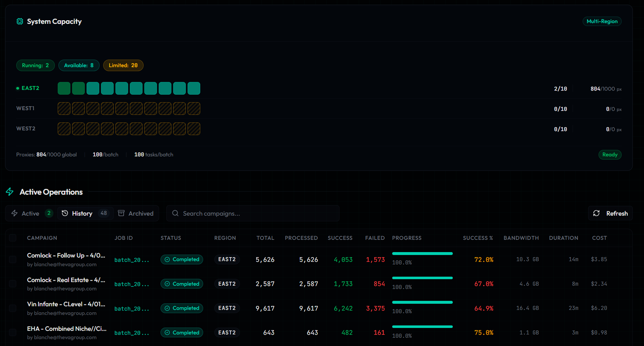Click the lightning bolt icon beside Active Operations
This screenshot has width=644, height=346.
click(10, 192)
